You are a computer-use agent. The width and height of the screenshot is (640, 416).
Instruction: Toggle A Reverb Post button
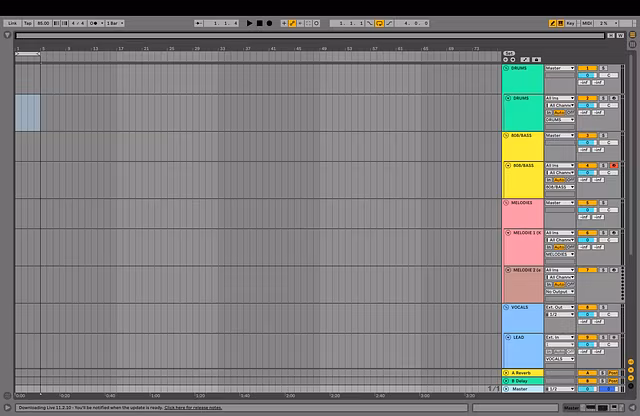pyautogui.click(x=613, y=373)
